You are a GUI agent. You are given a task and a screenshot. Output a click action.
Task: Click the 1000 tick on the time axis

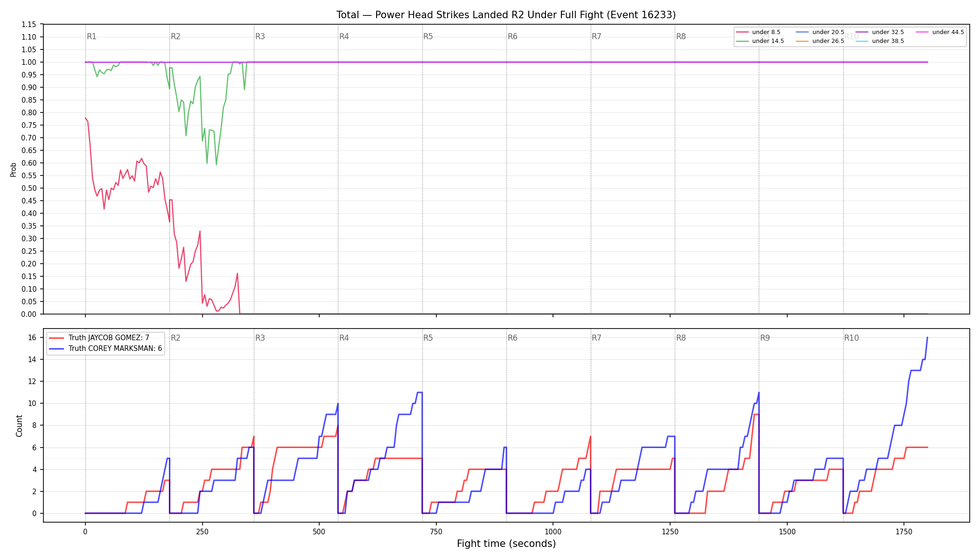[x=553, y=532]
